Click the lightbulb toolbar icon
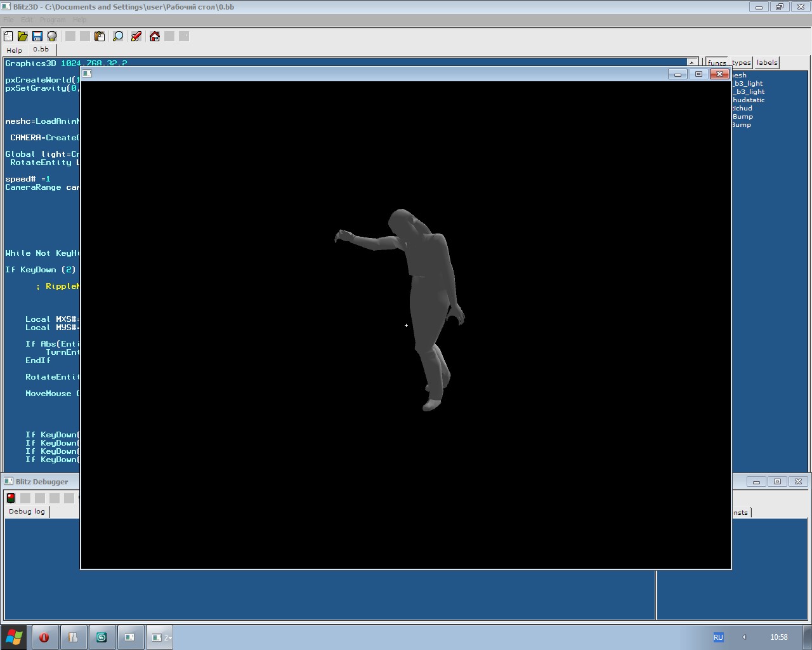This screenshot has height=650, width=812. [52, 36]
